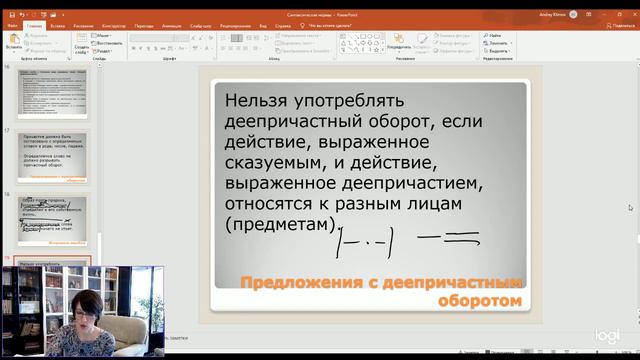This screenshot has width=640, height=360.
Task: Switch to the Рисование (Draw) tab
Action: point(83,26)
